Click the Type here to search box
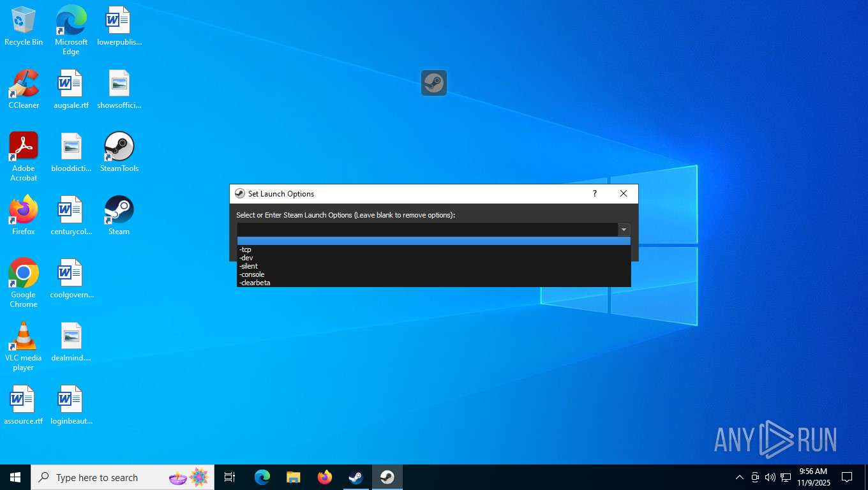The image size is (868, 490). click(x=123, y=477)
